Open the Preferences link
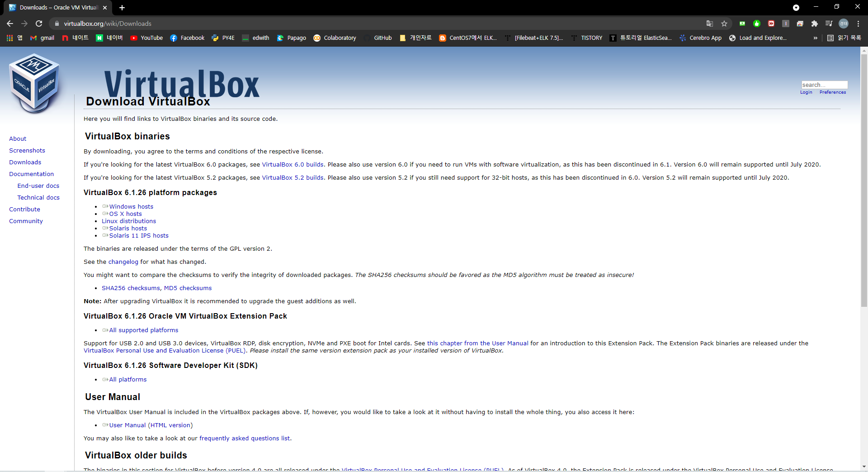The image size is (868, 472). pos(833,92)
